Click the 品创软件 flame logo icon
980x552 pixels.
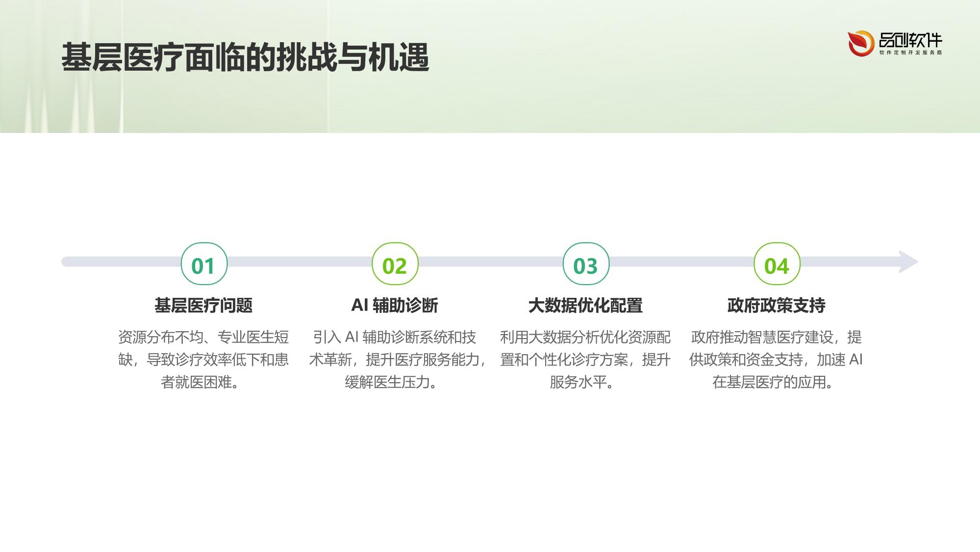pyautogui.click(x=861, y=43)
